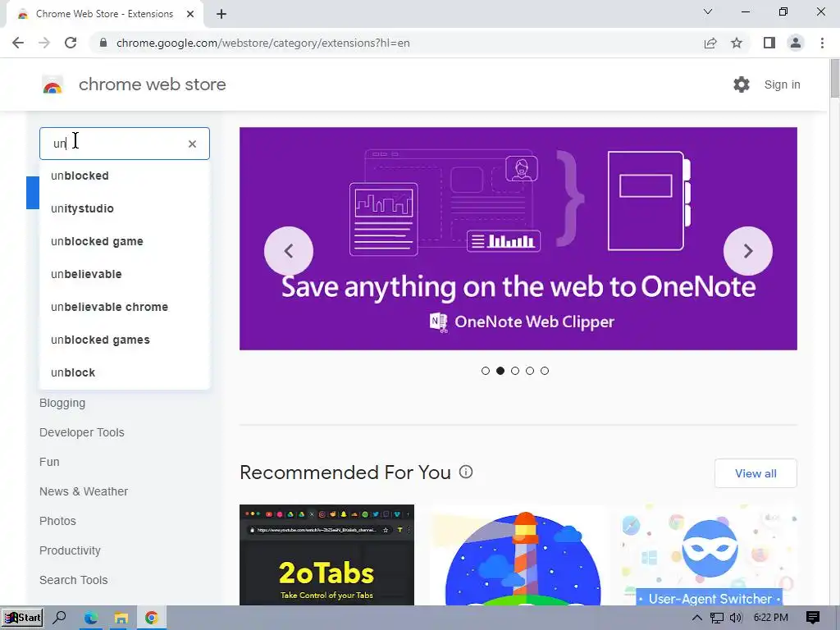Open the Windows Start button
This screenshot has height=630, width=840.
click(22, 618)
